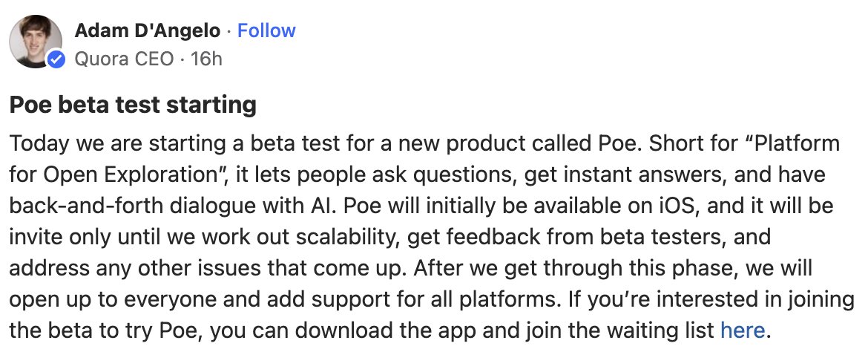
Task: Click the blue verified checkmark badge
Action: tap(56, 59)
